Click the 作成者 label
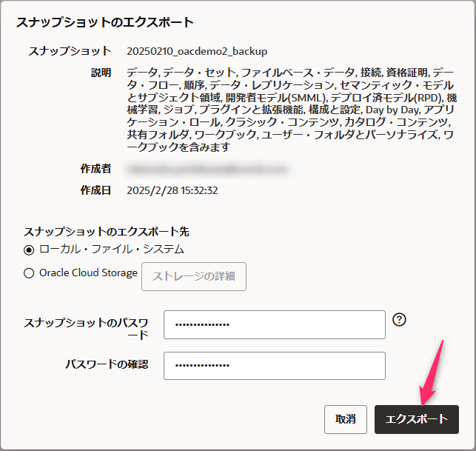Image resolution: width=476 pixels, height=451 pixels. [x=95, y=169]
